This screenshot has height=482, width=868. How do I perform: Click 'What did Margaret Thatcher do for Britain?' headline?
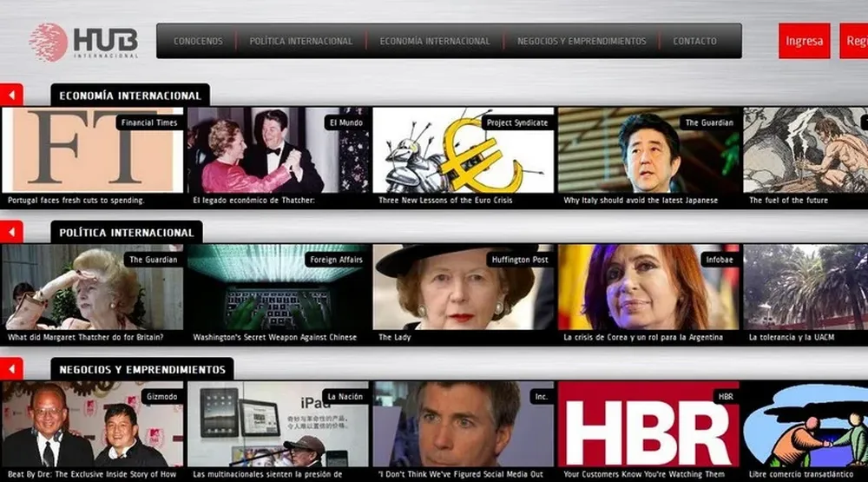coord(85,337)
